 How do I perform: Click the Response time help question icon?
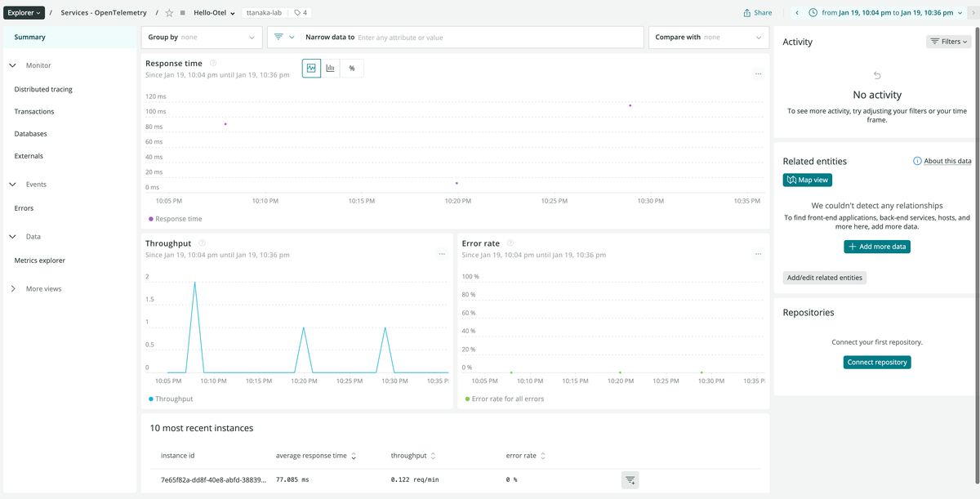213,63
